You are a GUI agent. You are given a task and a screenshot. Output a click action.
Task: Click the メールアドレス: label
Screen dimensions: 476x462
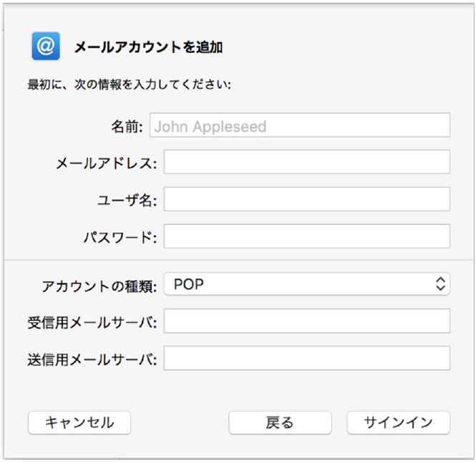point(107,163)
